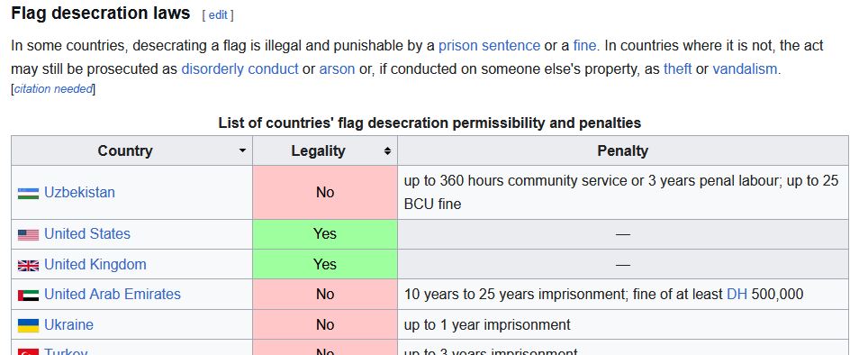Click the Uzbekistan flag icon
This screenshot has width=868, height=355.
(x=28, y=194)
